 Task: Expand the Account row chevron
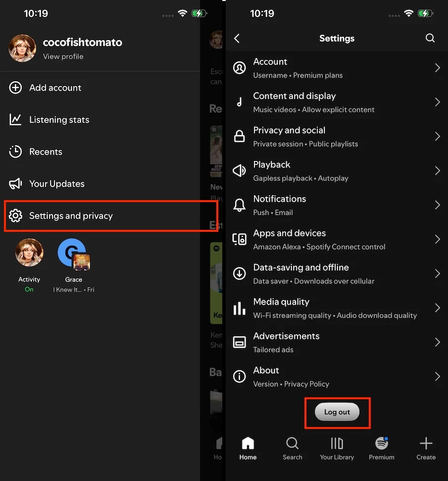pos(437,68)
